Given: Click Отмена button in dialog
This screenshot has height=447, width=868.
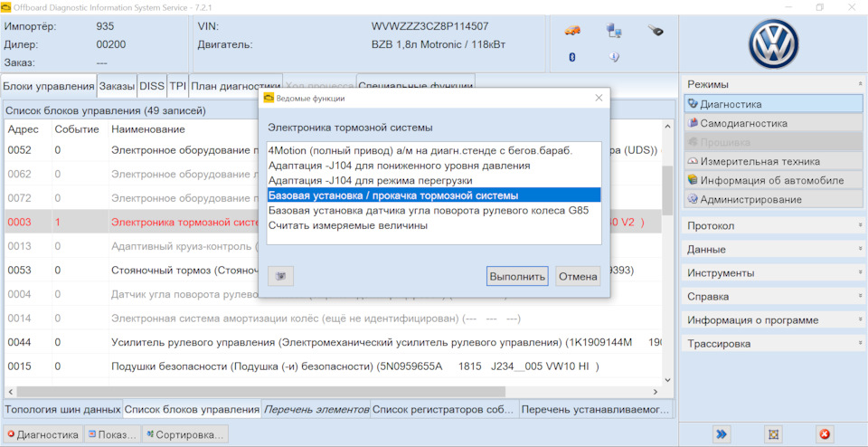Looking at the screenshot, I should (x=578, y=276).
